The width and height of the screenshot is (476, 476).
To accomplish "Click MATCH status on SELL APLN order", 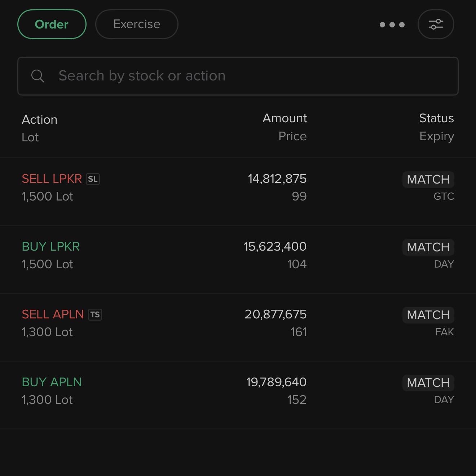I will (428, 315).
